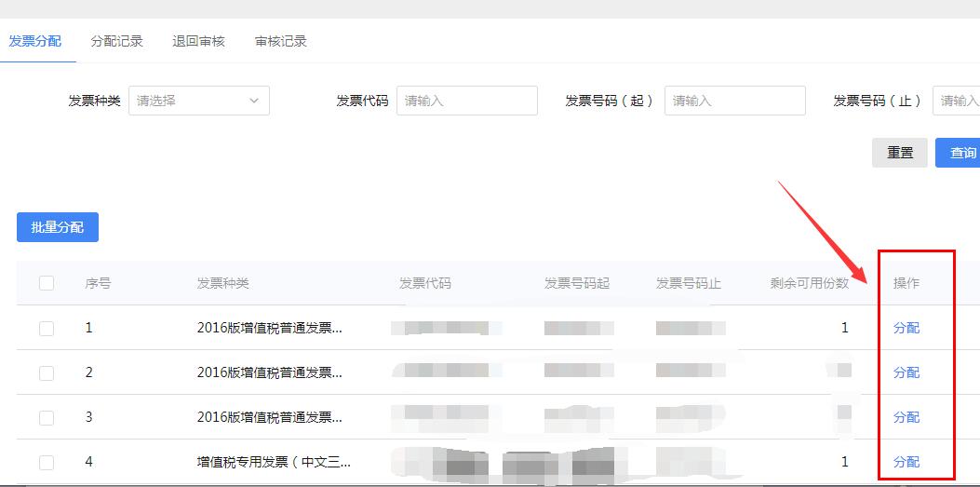The width and height of the screenshot is (980, 487).
Task: Click 分配 link in row 1
Action: click(906, 328)
